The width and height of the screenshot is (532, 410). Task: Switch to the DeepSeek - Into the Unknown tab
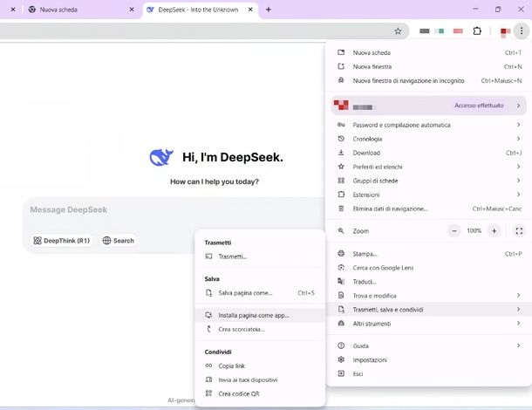tap(201, 10)
